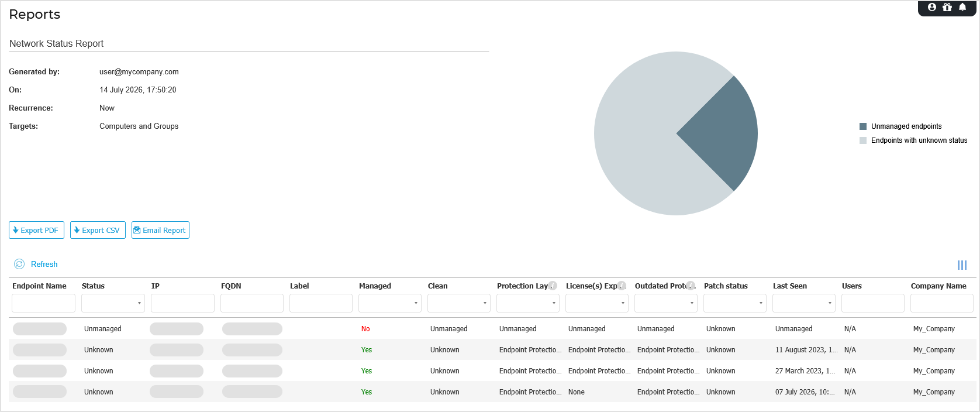Click the Users filter field
980x412 pixels.
coord(873,303)
